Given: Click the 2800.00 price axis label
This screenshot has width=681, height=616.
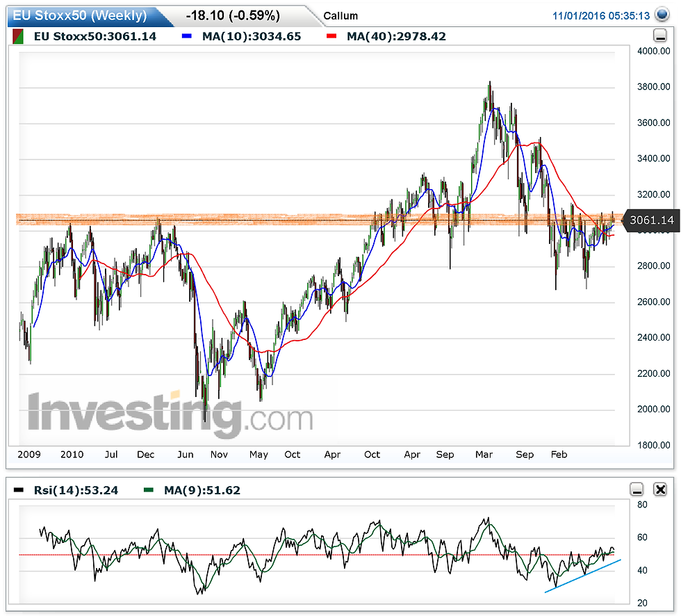Looking at the screenshot, I should (654, 266).
